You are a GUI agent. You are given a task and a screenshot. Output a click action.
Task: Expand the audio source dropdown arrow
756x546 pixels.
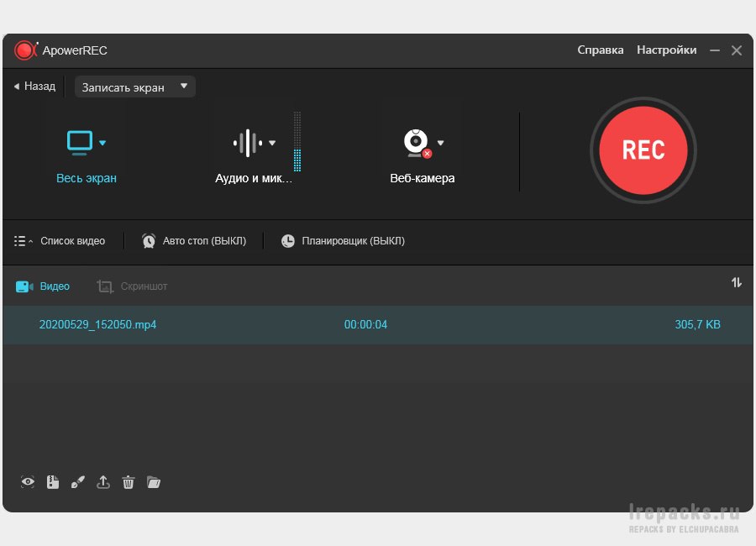(272, 143)
